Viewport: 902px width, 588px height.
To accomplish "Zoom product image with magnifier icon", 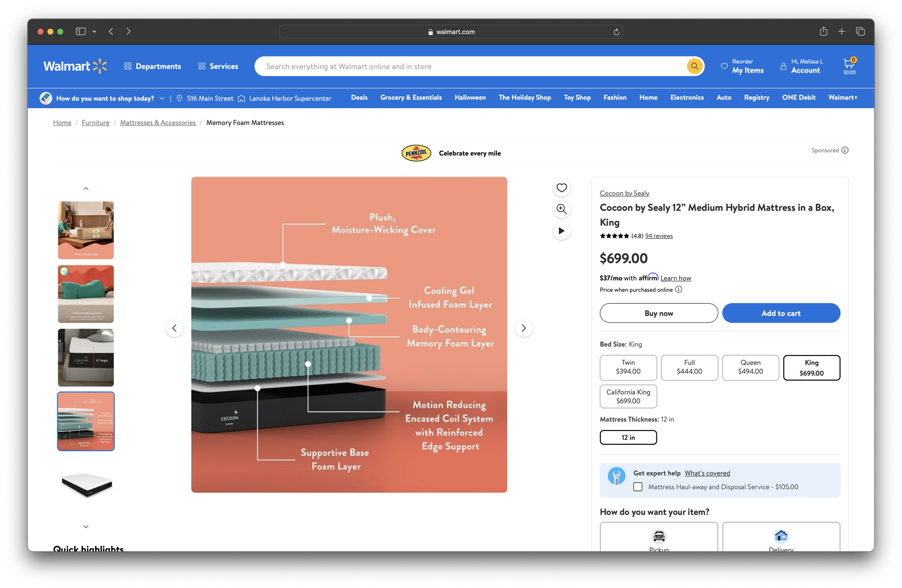I will click(x=561, y=209).
